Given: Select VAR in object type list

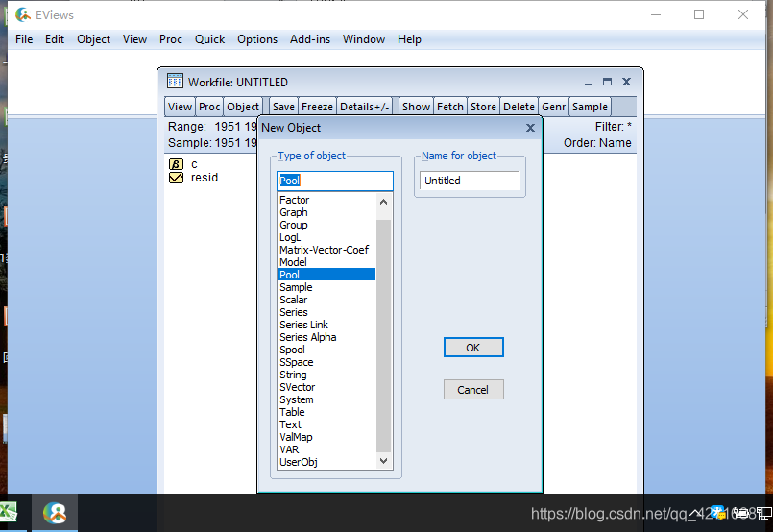Looking at the screenshot, I should 326,449.
